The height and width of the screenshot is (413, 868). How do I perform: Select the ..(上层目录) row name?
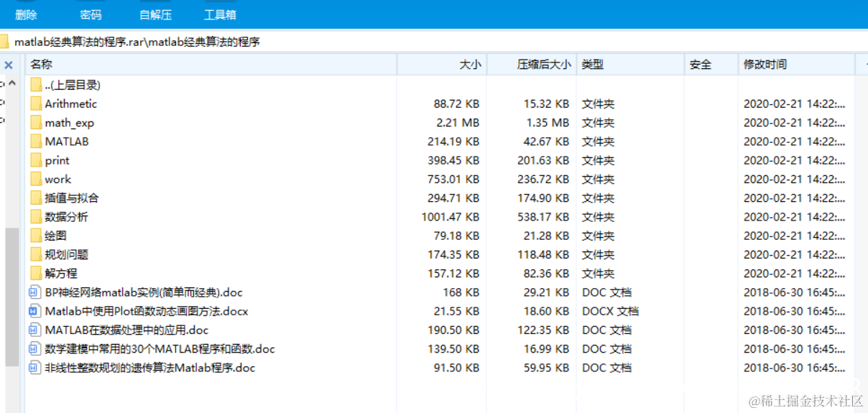click(73, 85)
